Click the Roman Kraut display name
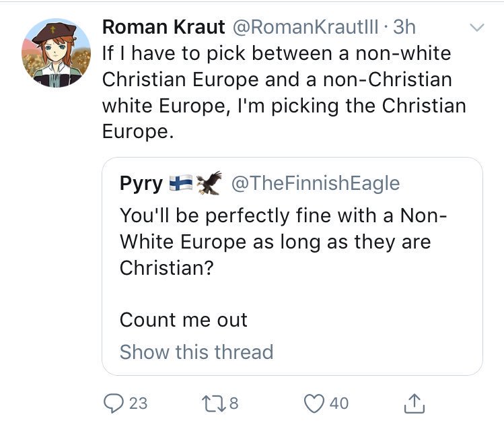 coord(164,27)
